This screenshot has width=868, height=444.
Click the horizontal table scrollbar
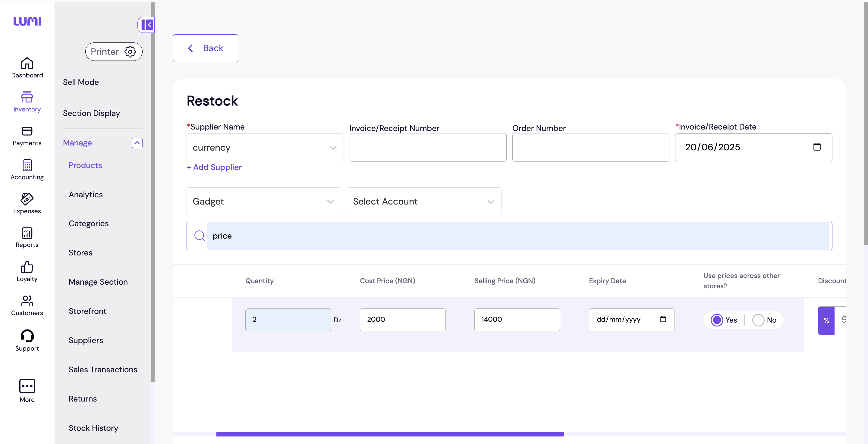[390, 434]
